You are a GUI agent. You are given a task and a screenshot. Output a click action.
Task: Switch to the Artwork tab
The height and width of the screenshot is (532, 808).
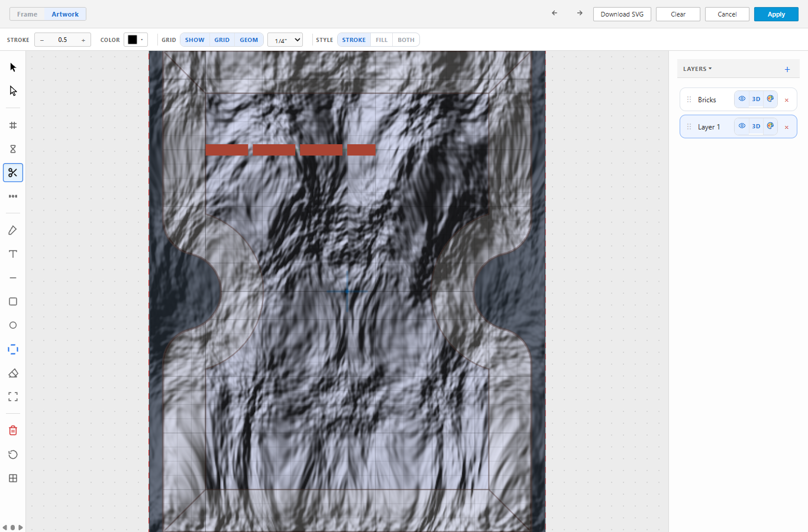pos(65,14)
